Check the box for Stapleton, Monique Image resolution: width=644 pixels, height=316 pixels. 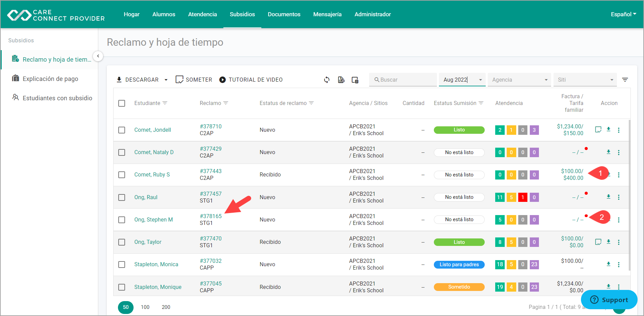point(122,287)
